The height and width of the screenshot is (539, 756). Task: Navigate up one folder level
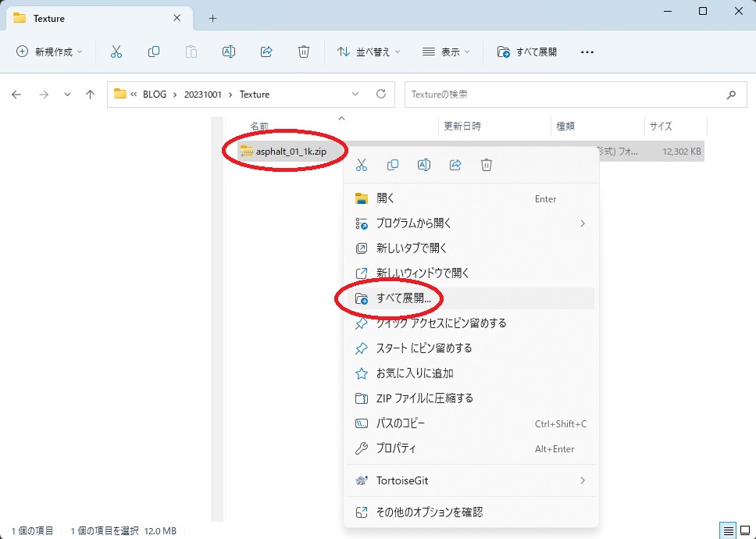point(90,94)
